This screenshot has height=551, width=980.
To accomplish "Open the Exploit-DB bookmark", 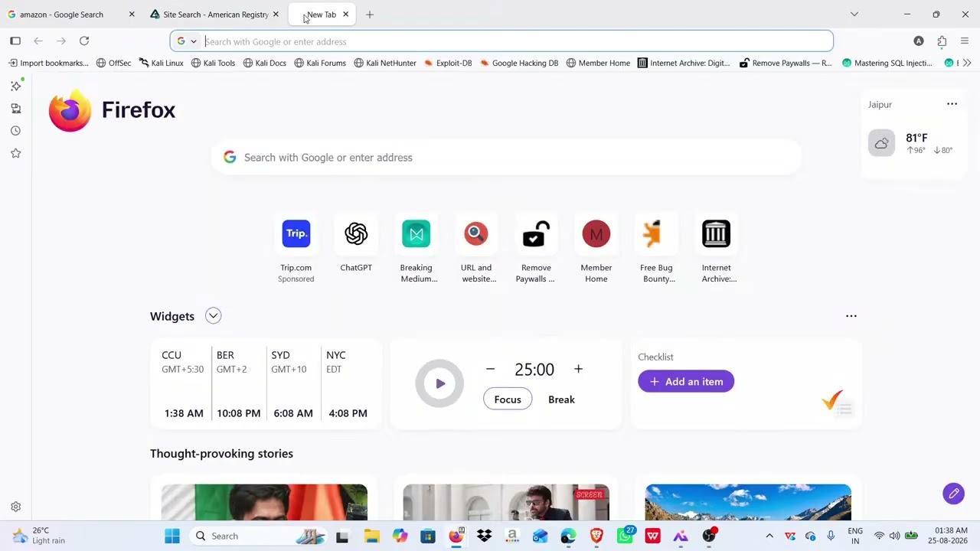I will [448, 63].
